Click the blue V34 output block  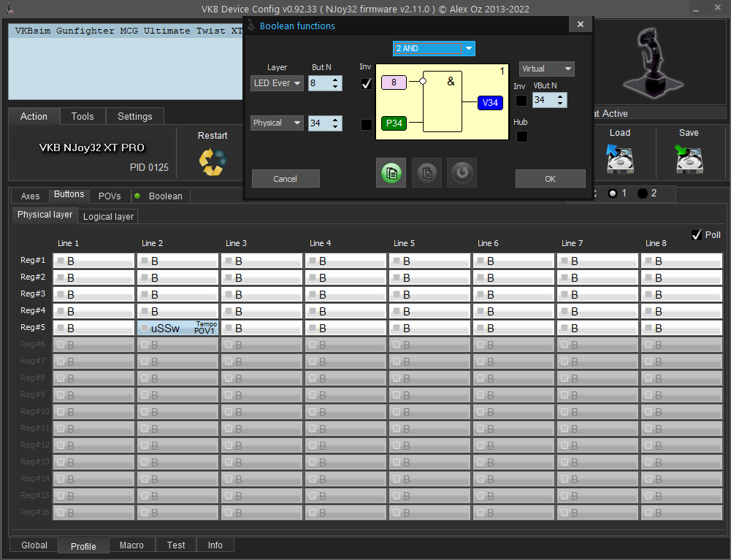[490, 103]
